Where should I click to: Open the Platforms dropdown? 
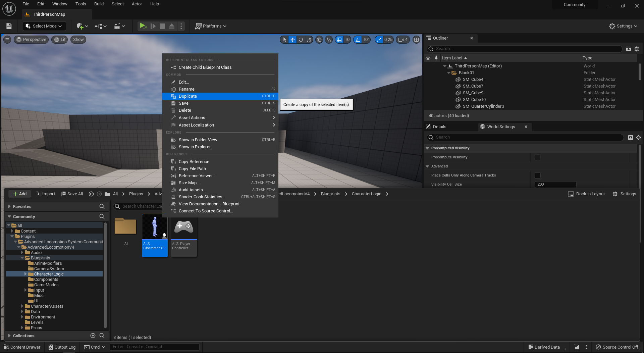point(211,26)
